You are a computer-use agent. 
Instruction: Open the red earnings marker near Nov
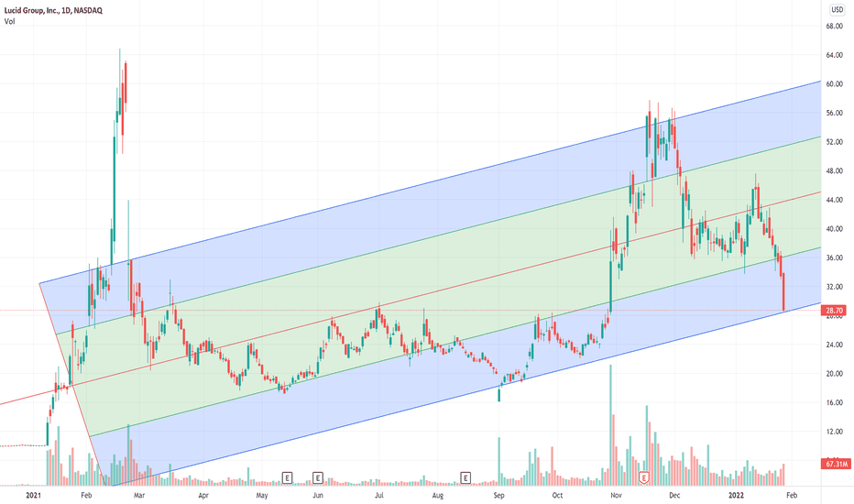644,477
